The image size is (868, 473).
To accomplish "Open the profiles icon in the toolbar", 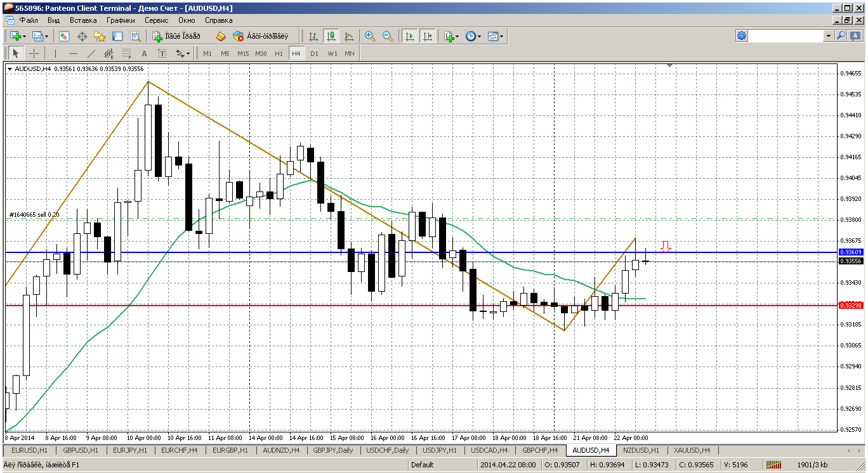I will pos(37,36).
